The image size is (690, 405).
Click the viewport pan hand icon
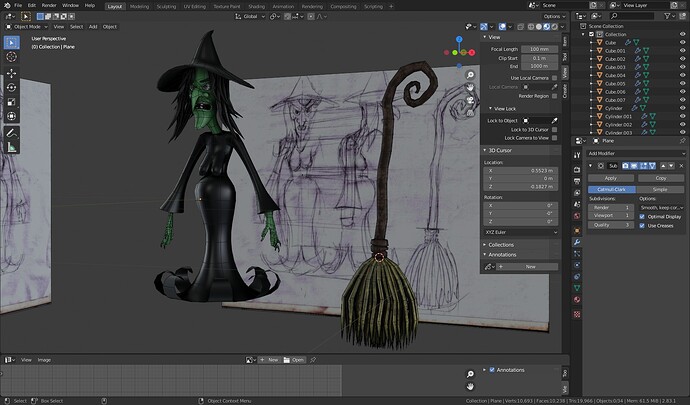tap(470, 88)
